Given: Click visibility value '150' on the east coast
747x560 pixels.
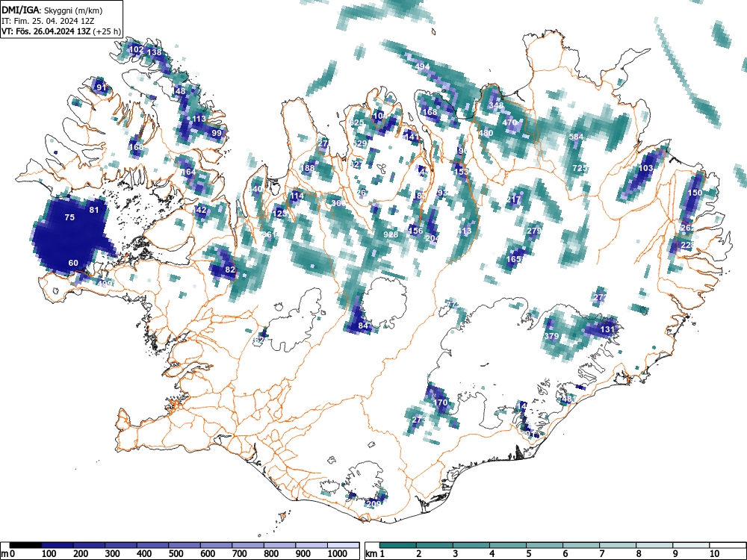Looking at the screenshot, I should pos(695,193).
